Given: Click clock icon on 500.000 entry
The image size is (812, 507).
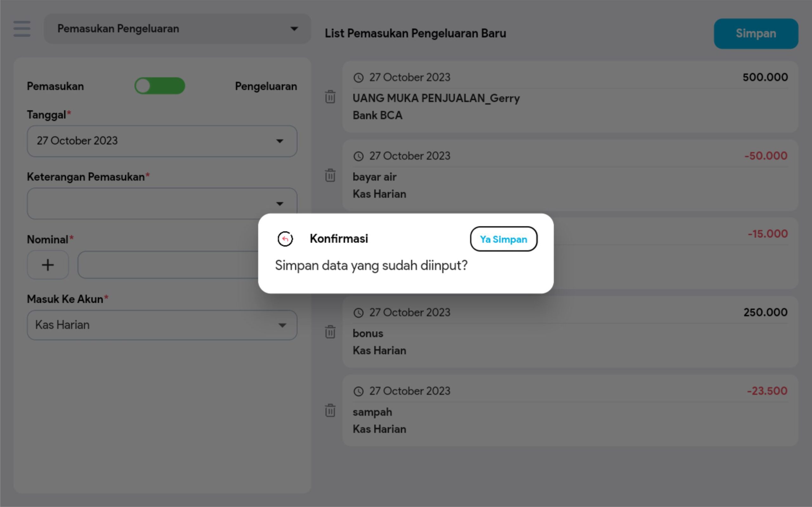Looking at the screenshot, I should pos(358,78).
